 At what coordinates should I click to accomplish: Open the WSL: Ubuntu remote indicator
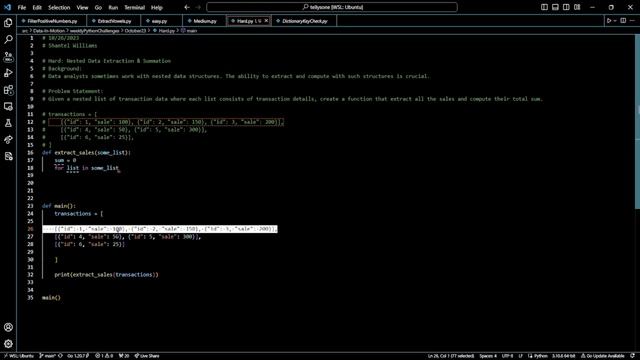(19, 356)
